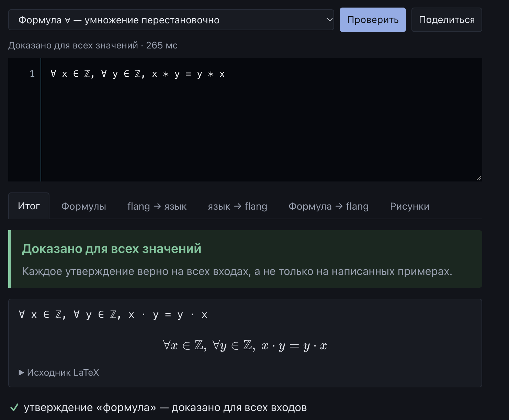This screenshot has width=509, height=420.
Task: Expand the Исходник LaTeX disclosure
Action: tap(59, 373)
